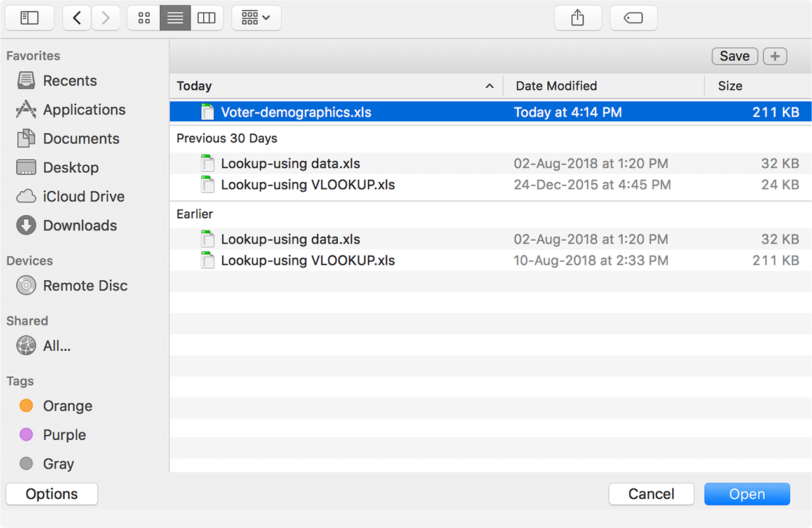Select Lookup-using VLOOKUP.xls dated 24-Dec-2015
This screenshot has height=528, width=812.
491,185
